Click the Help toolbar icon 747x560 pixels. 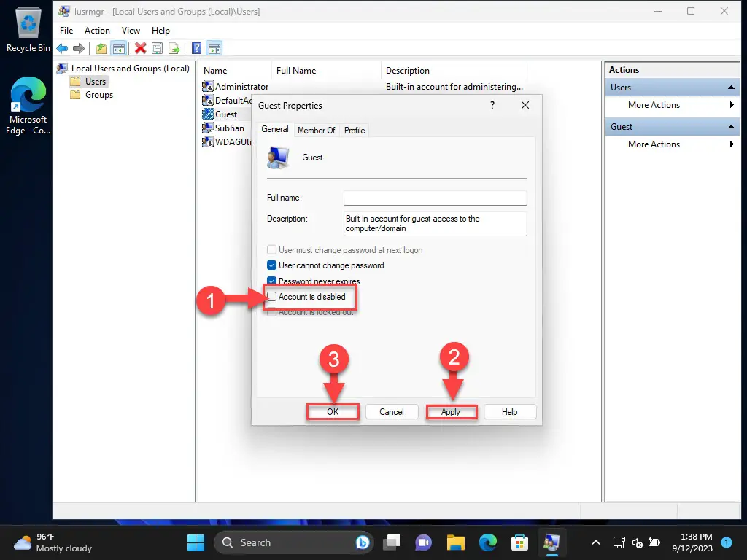[x=195, y=48]
